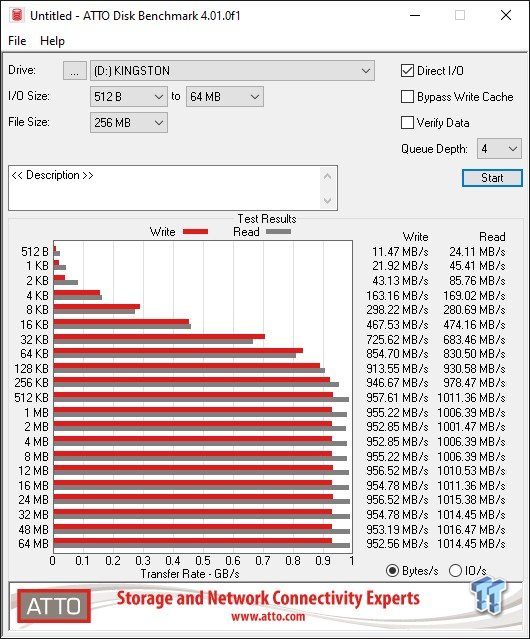Click the gray Read legend swatch
Screen dimensions: 530x639
(x=278, y=231)
